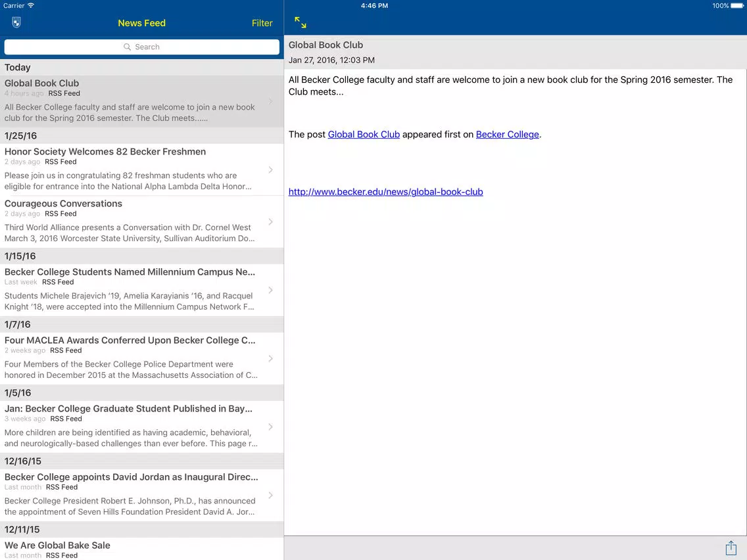This screenshot has height=560, width=747.
Task: Tap the chevron on the David Jordan row
Action: tap(271, 495)
